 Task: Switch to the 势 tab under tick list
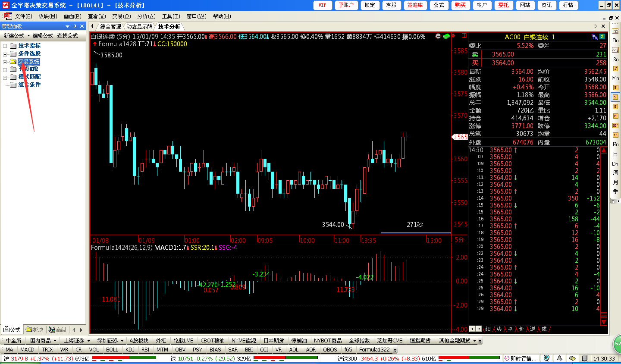(x=499, y=329)
